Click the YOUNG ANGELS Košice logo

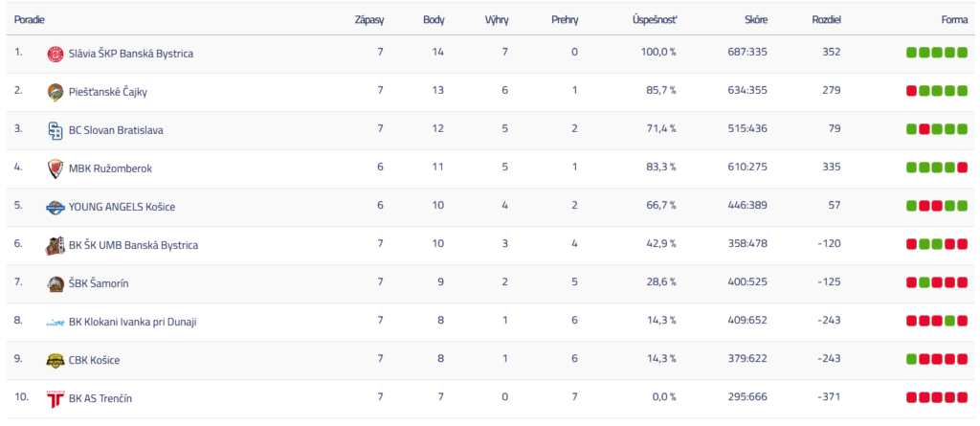click(x=56, y=207)
